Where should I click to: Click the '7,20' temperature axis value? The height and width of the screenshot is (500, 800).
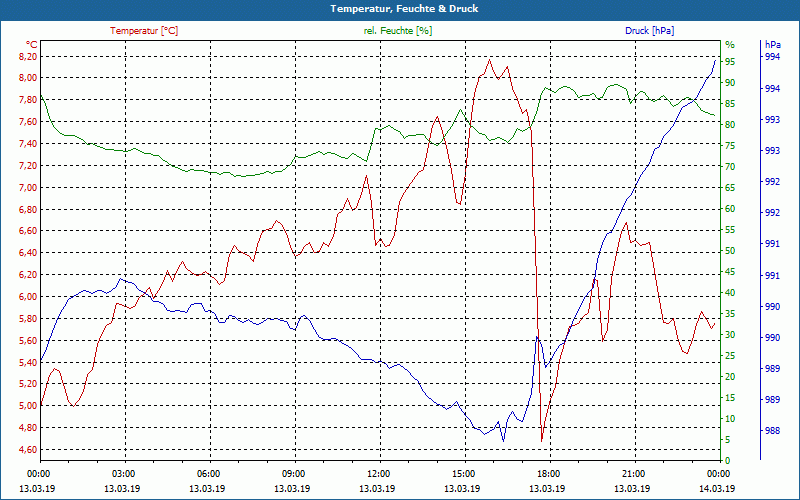pyautogui.click(x=28, y=166)
